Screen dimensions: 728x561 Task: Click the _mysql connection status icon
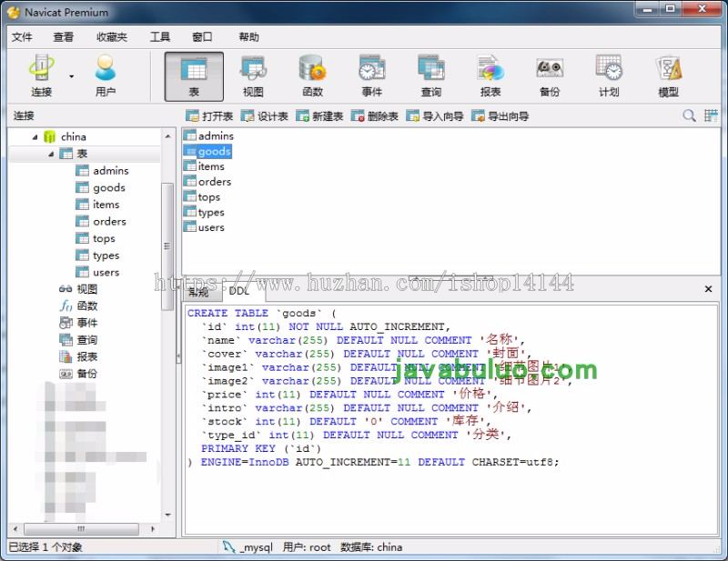click(228, 546)
